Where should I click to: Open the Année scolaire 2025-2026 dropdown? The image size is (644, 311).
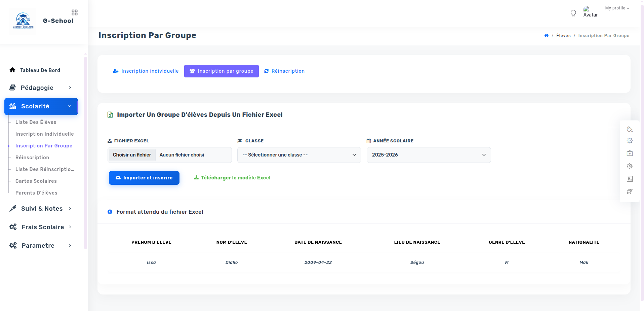tap(429, 155)
